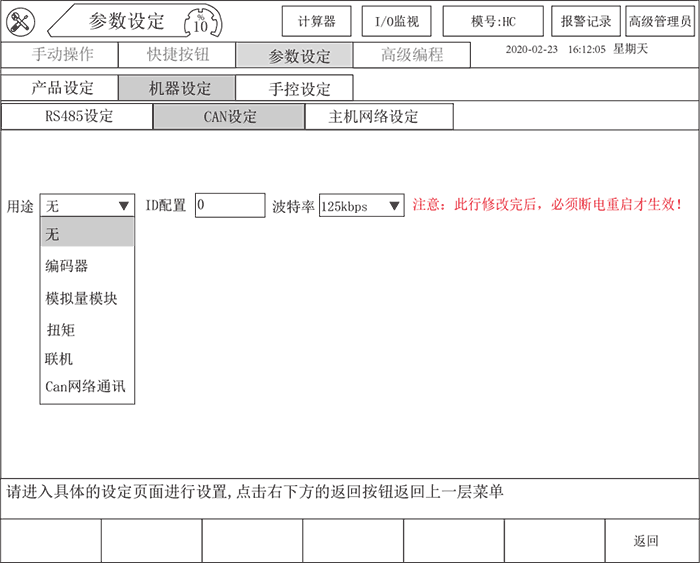Open the 计算器 calculator
Screen dimensions: 700x563
[x=316, y=21]
